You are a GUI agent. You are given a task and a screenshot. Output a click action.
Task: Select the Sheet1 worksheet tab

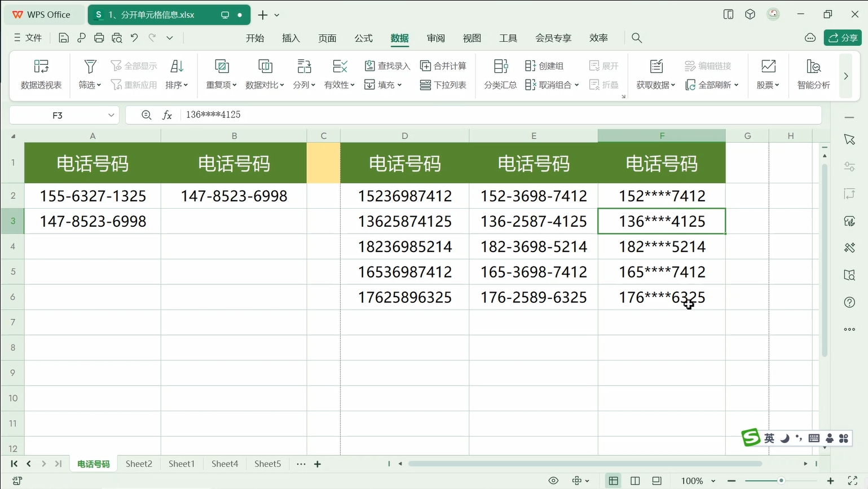coord(181,464)
